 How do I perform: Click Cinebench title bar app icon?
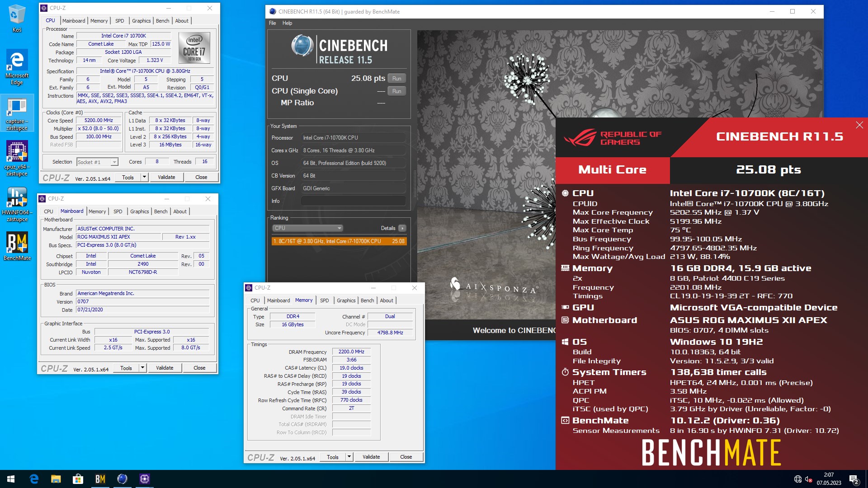click(x=273, y=12)
